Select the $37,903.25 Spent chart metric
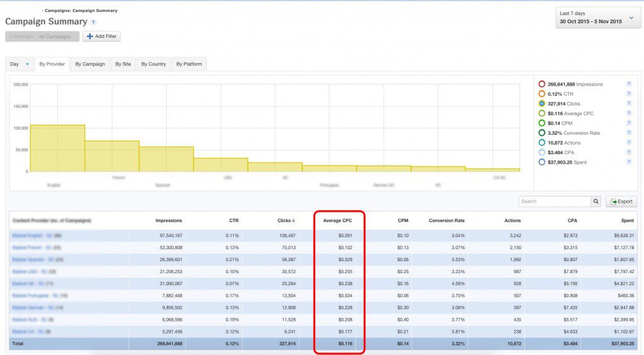644x355 pixels. [541, 162]
